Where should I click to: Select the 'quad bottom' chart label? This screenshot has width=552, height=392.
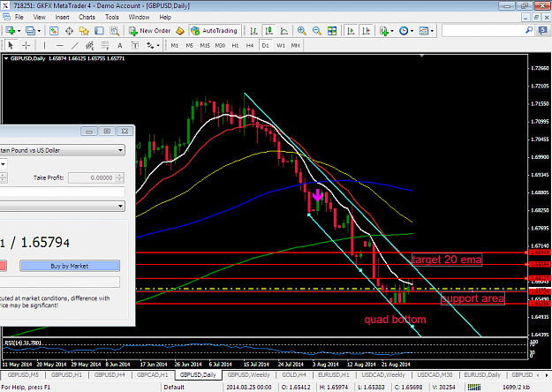point(395,319)
